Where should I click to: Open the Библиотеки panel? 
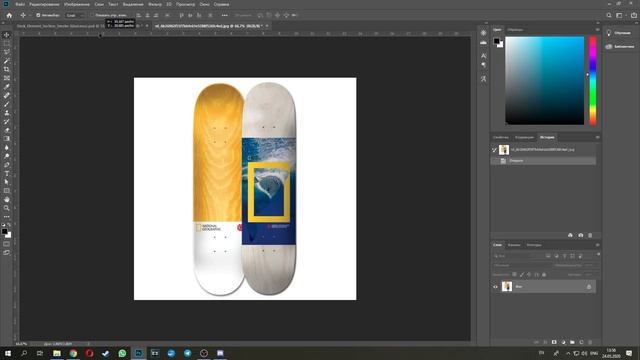[619, 47]
